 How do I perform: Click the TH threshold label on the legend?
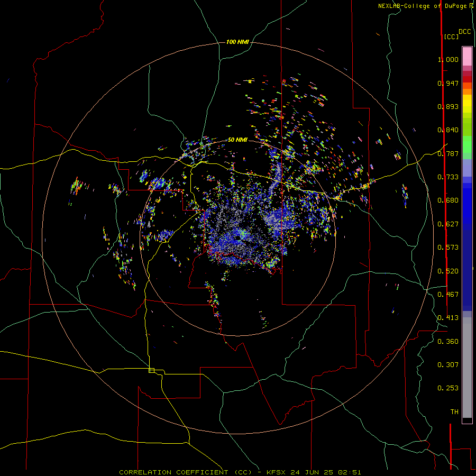(454, 412)
